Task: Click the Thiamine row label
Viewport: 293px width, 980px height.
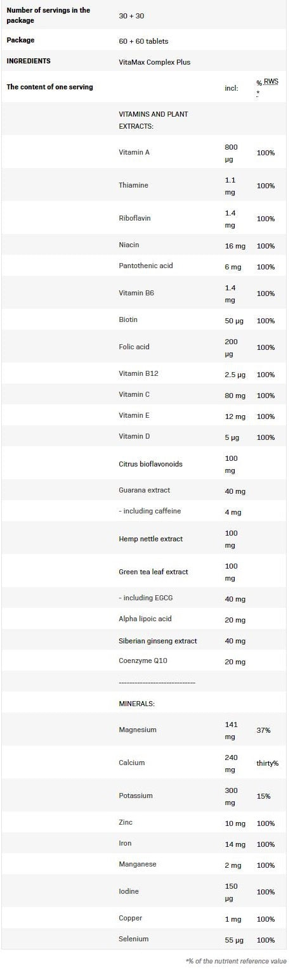Action: click(134, 185)
